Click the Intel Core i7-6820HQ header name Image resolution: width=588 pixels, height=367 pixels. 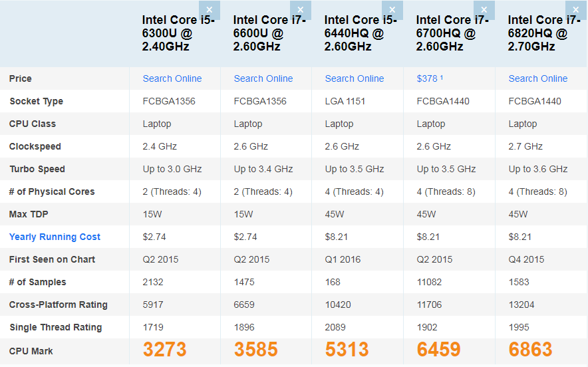click(540, 33)
